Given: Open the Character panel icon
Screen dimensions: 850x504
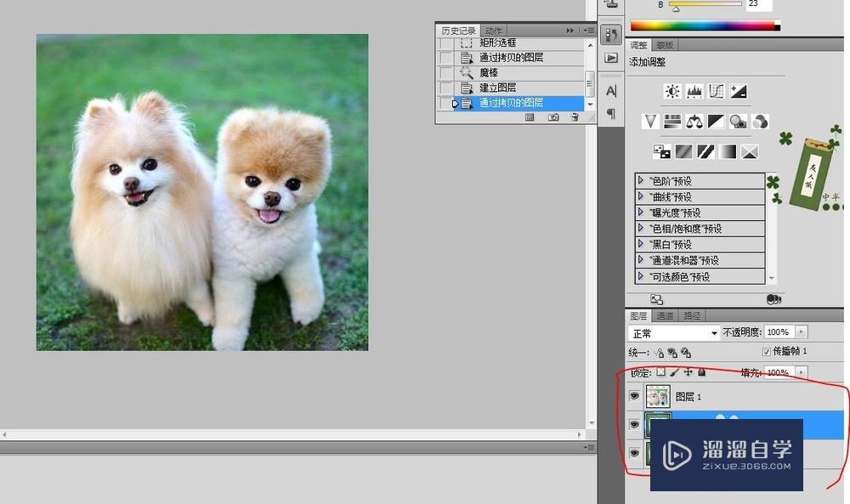Looking at the screenshot, I should [x=610, y=91].
